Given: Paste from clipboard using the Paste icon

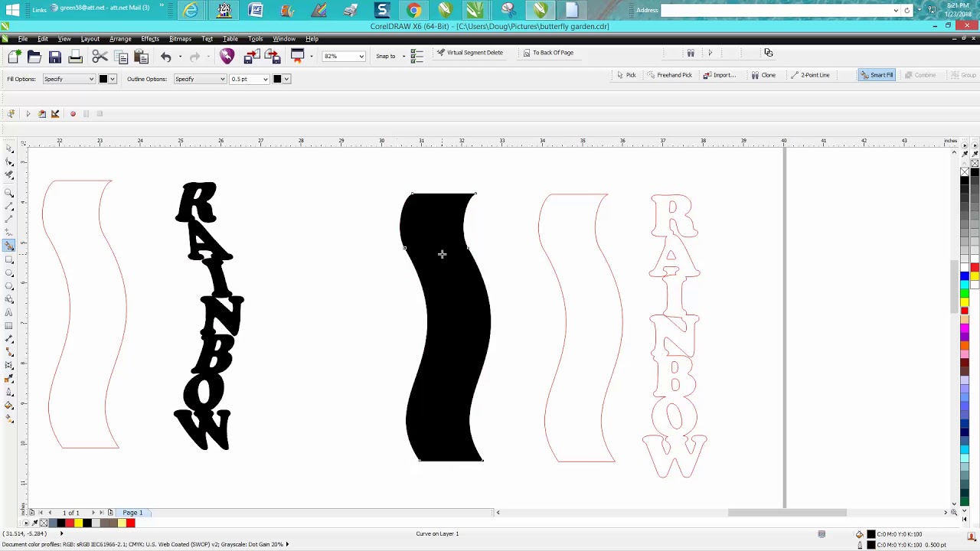Looking at the screenshot, I should click(141, 56).
